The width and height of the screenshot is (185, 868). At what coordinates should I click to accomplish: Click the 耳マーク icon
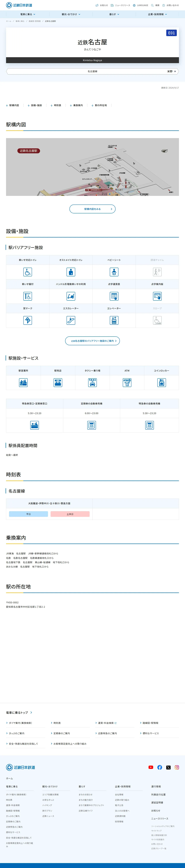tap(28, 320)
